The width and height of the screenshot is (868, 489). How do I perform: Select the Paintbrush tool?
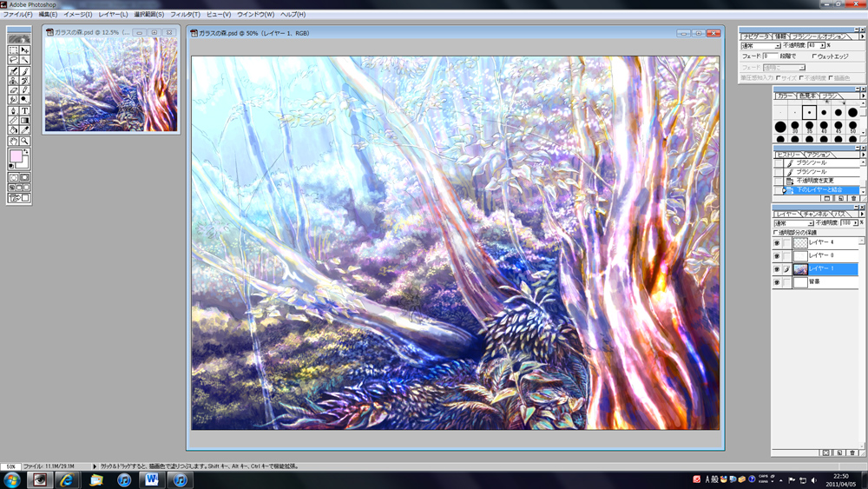point(25,71)
